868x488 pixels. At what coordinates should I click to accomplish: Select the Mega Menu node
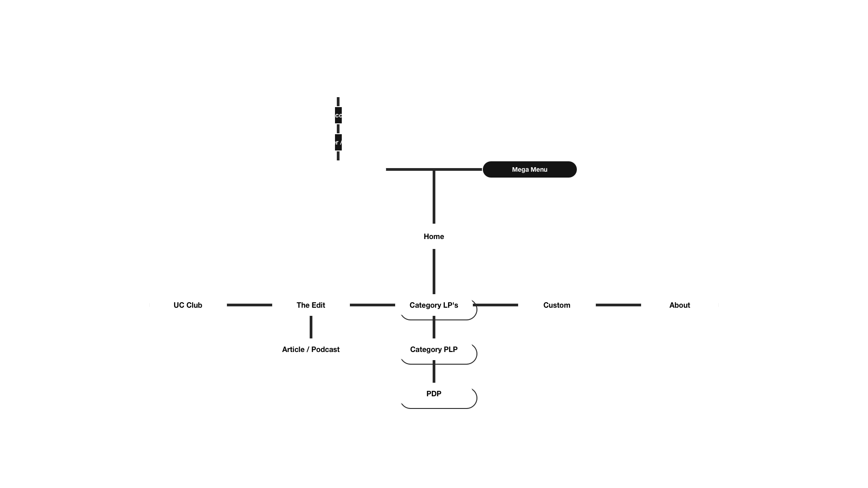[x=530, y=169]
